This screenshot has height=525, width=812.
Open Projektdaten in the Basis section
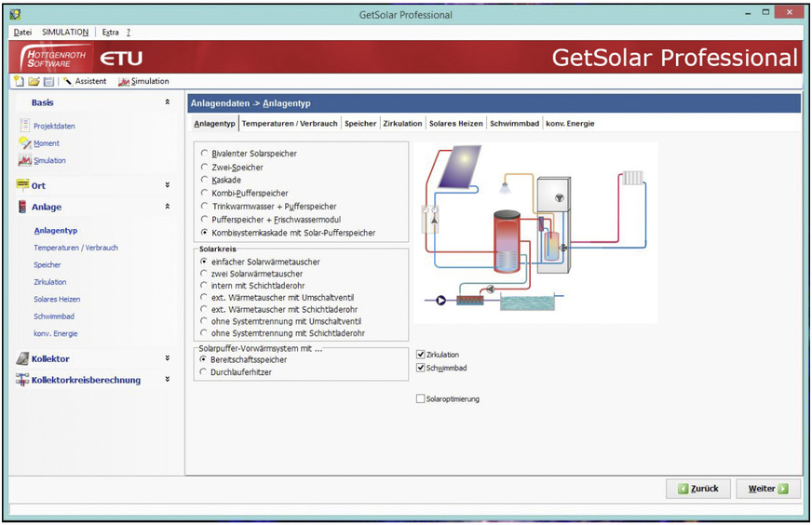coord(54,126)
